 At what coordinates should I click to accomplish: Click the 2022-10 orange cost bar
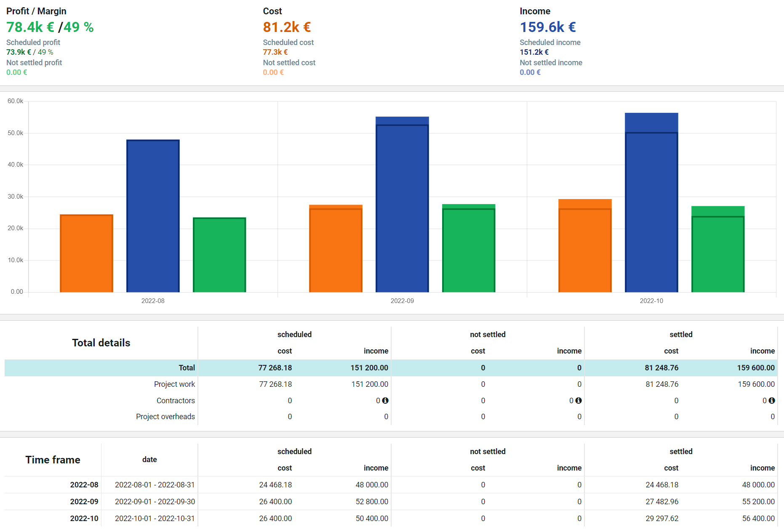585,245
